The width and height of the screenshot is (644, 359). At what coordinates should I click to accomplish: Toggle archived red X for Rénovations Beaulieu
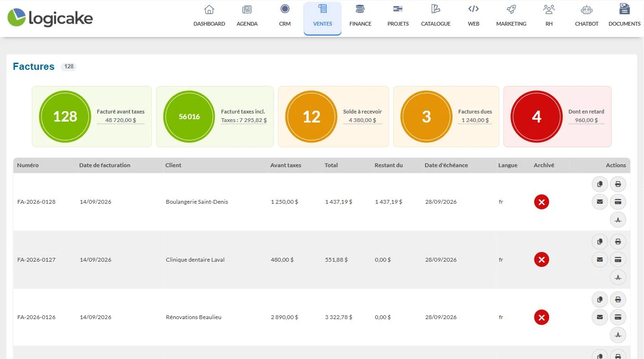pos(541,317)
